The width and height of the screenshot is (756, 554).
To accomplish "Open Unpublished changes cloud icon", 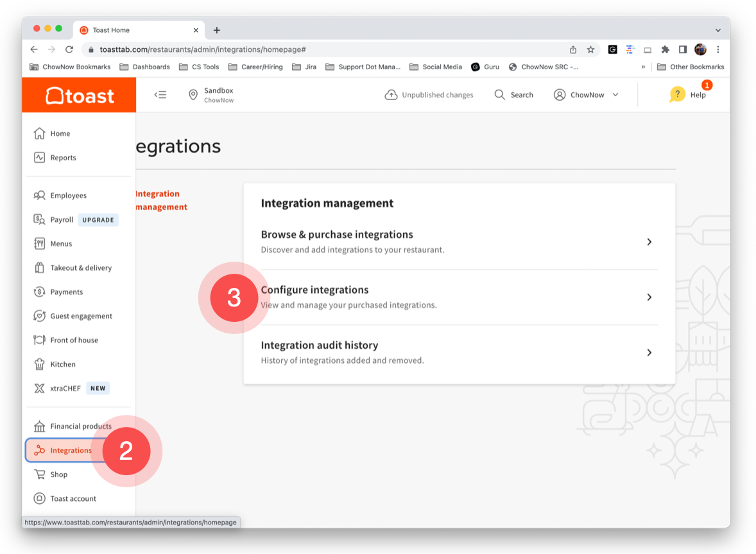I will [391, 95].
